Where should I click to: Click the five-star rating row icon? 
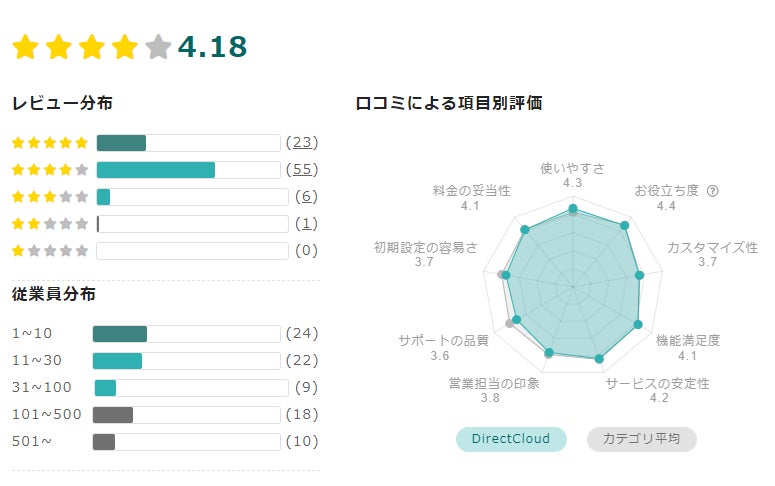tap(50, 143)
